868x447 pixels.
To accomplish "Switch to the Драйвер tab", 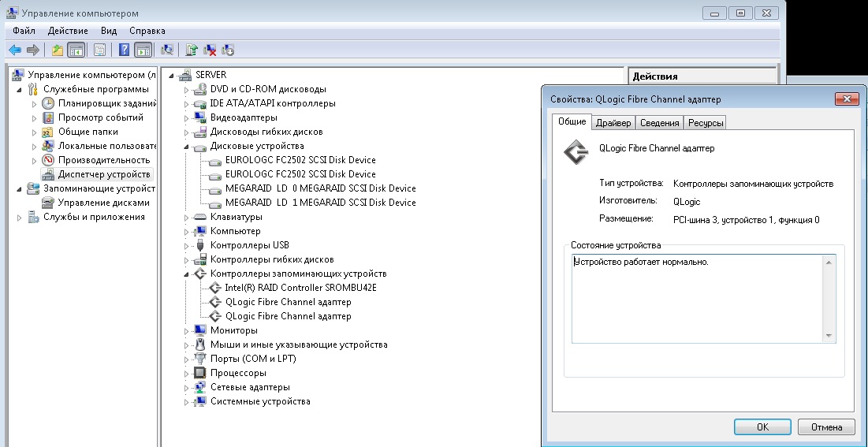I will pos(613,123).
